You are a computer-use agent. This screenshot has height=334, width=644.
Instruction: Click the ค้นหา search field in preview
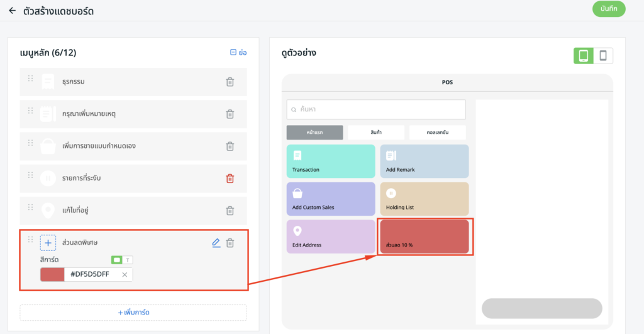(x=376, y=109)
